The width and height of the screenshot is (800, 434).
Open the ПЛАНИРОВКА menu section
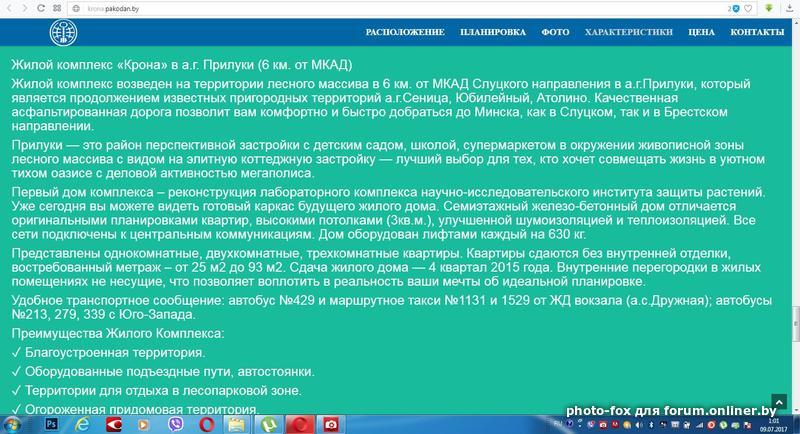pyautogui.click(x=493, y=32)
